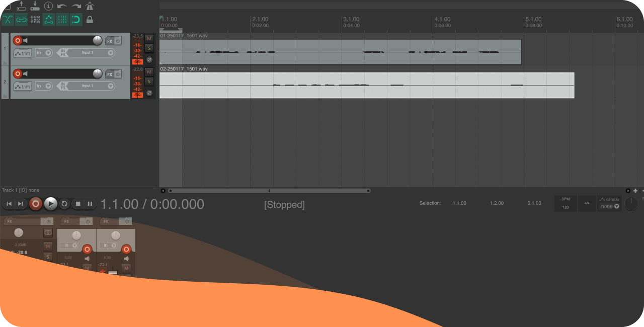Click the redo arrow icon
The width and height of the screenshot is (644, 327).
click(76, 6)
